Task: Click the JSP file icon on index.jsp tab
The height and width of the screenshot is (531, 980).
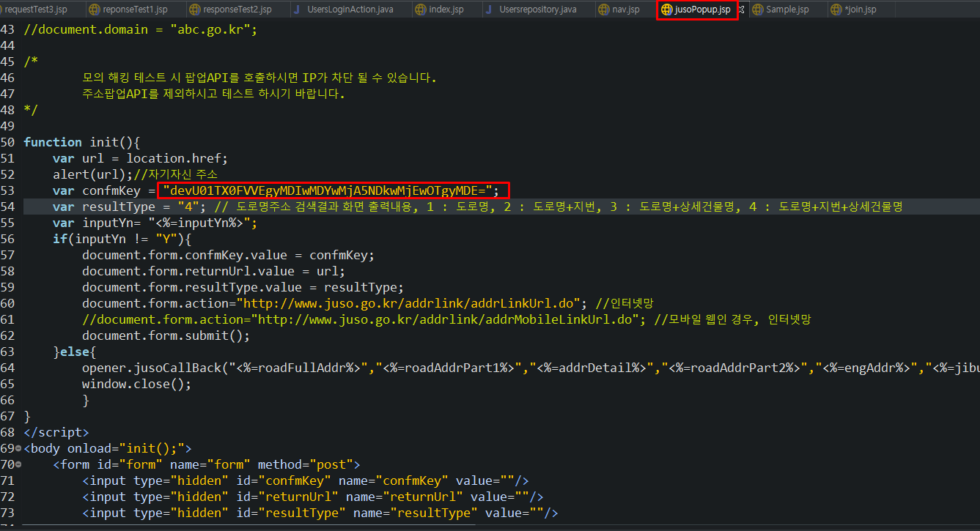Action: [419, 10]
